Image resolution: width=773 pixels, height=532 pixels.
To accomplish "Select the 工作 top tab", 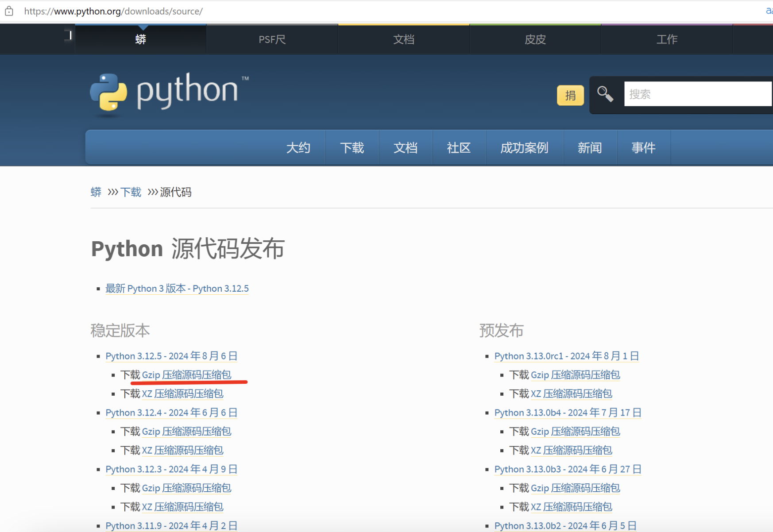I will click(x=667, y=39).
